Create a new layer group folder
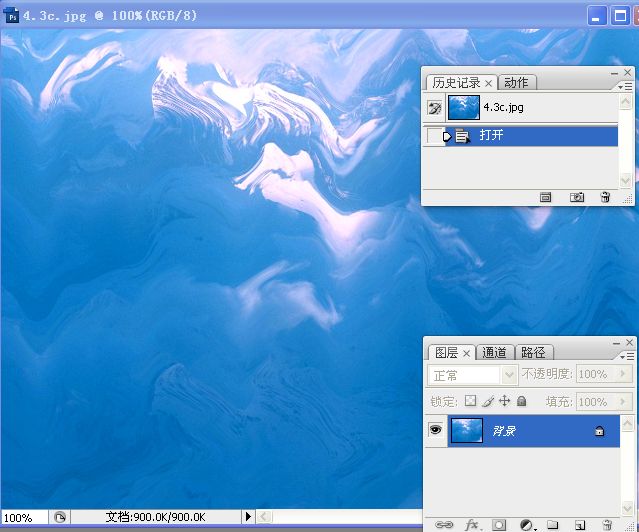 [x=552, y=524]
